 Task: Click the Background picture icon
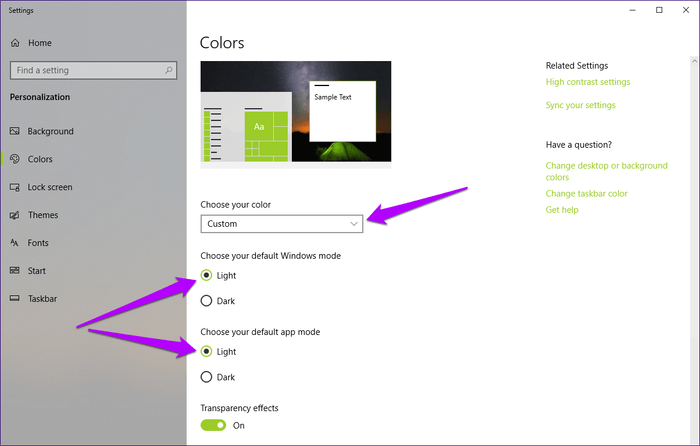tap(15, 131)
